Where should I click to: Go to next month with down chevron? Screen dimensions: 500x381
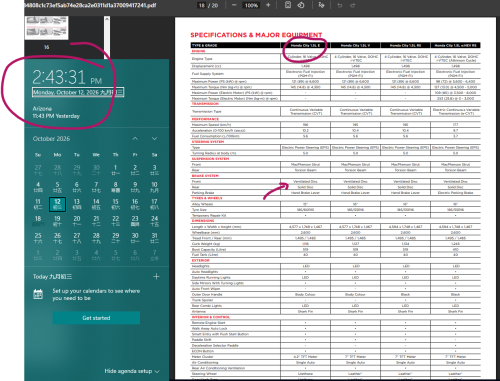pos(154,139)
